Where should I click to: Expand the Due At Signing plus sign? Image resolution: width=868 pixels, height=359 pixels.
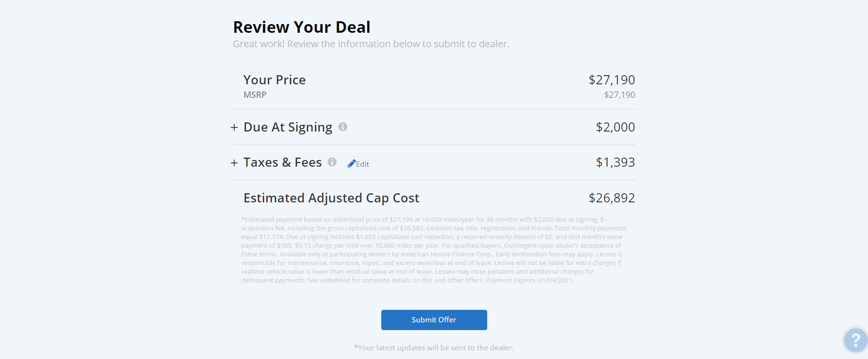[x=234, y=128]
